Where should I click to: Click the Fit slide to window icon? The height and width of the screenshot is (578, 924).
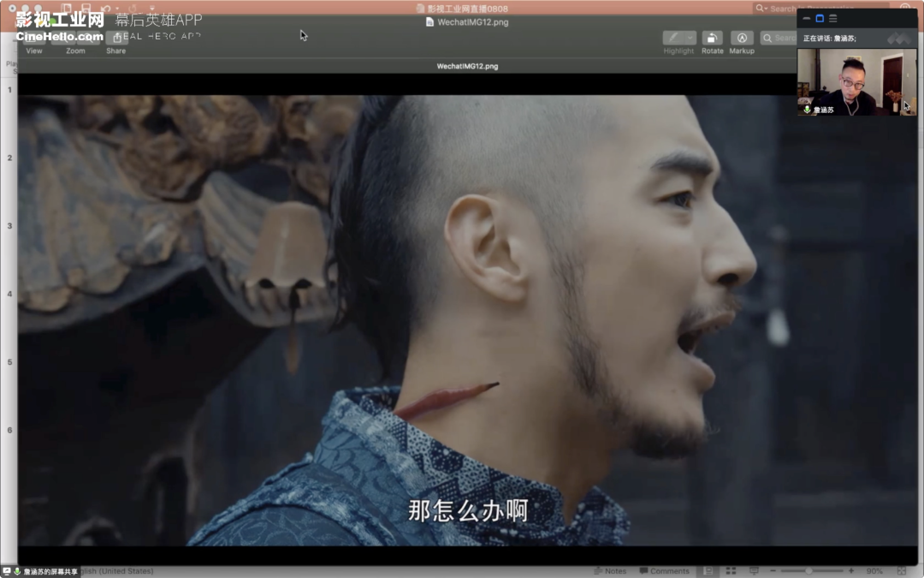(901, 571)
